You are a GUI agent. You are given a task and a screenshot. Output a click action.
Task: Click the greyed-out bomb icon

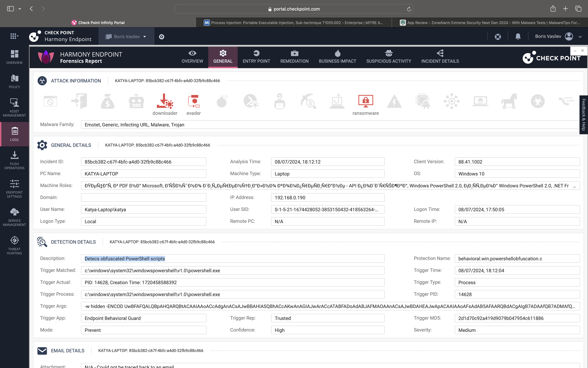222,101
